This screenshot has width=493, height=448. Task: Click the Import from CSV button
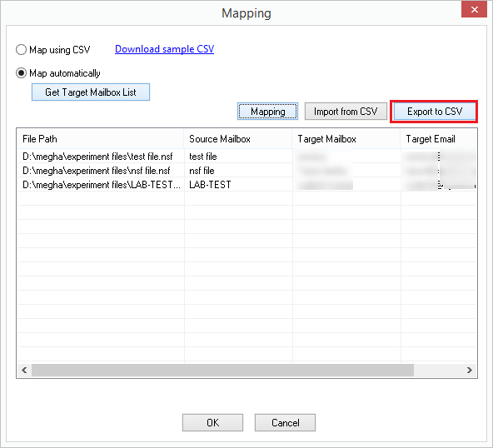point(346,112)
